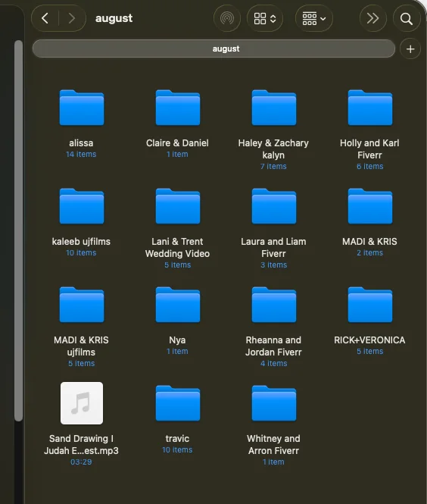Screen dimensions: 427x504
Task: Open the icon view switcher dropdown
Action: pyautogui.click(x=265, y=18)
